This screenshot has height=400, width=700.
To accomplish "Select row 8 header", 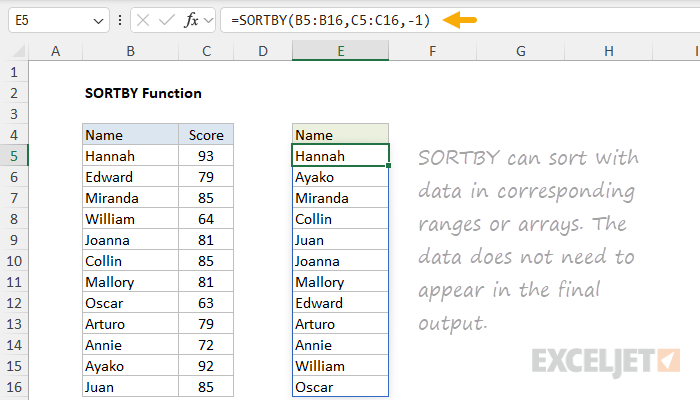I will [14, 219].
